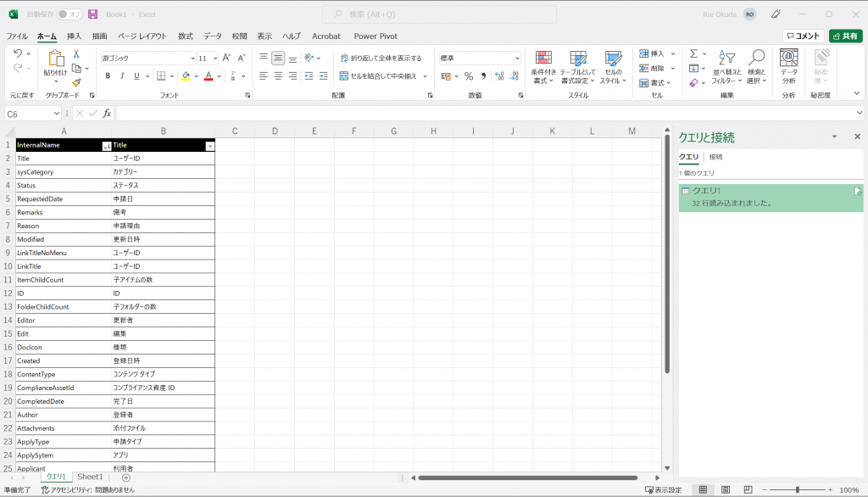Open the Data tab in ribbon

click(212, 36)
